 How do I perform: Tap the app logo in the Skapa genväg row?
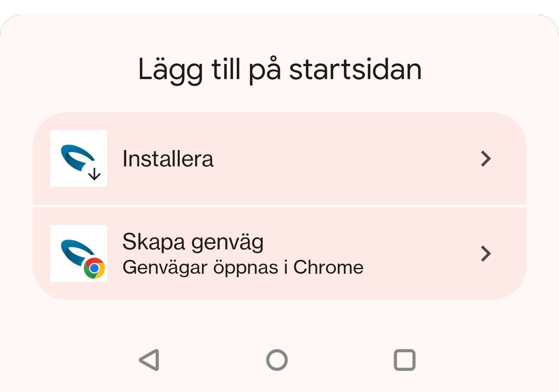coord(76,251)
